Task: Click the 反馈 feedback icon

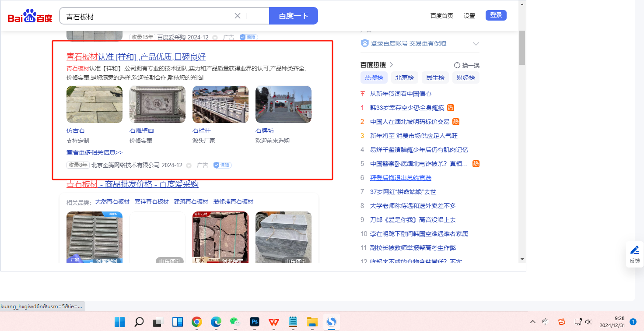Action: pyautogui.click(x=635, y=254)
